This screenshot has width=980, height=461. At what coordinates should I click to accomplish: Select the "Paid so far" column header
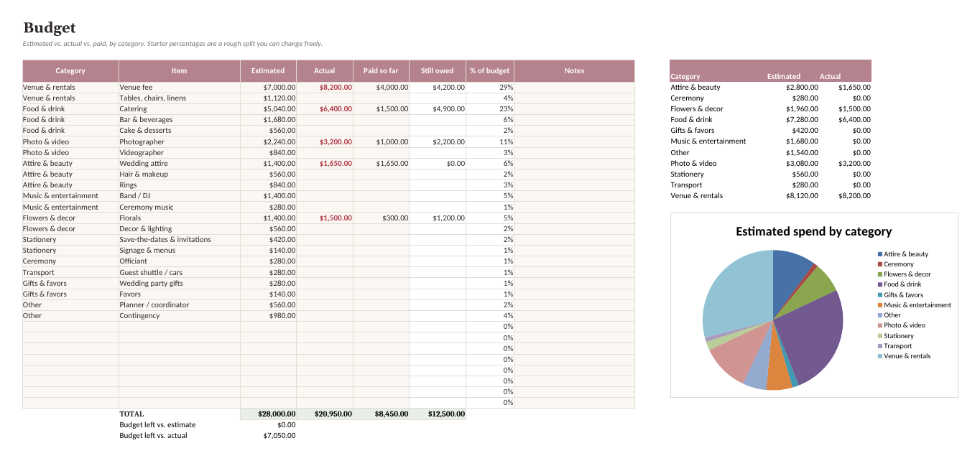coord(381,71)
